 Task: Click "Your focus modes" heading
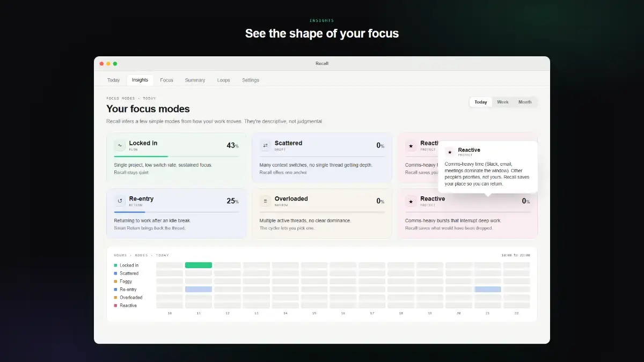click(148, 109)
